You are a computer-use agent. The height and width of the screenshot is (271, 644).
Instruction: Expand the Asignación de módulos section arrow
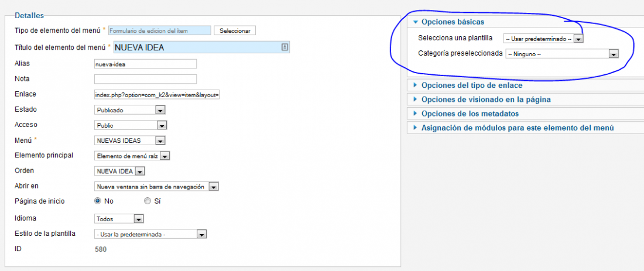point(415,128)
